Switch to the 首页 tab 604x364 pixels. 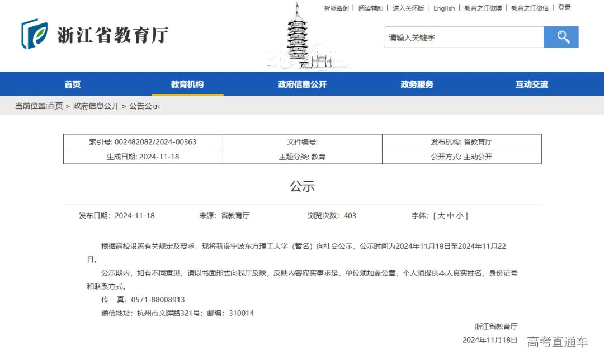pyautogui.click(x=73, y=84)
